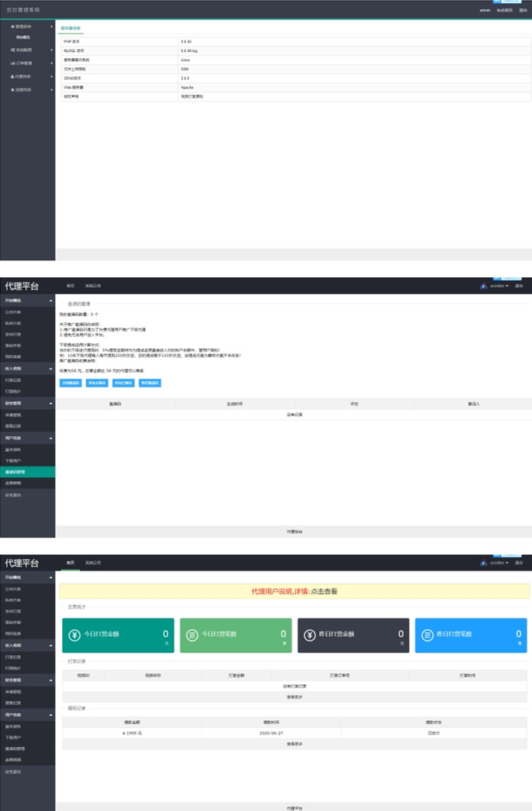
Task: Click the 订单管理 chart icon in admin sidebar
Action: pyautogui.click(x=12, y=63)
